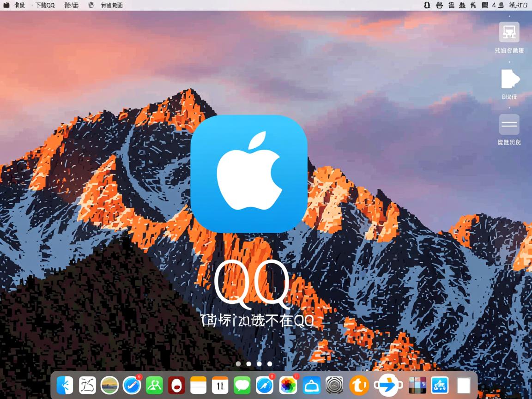This screenshot has height=399, width=532.
Task: Open the blue Finder icon in the dock
Action: point(65,385)
